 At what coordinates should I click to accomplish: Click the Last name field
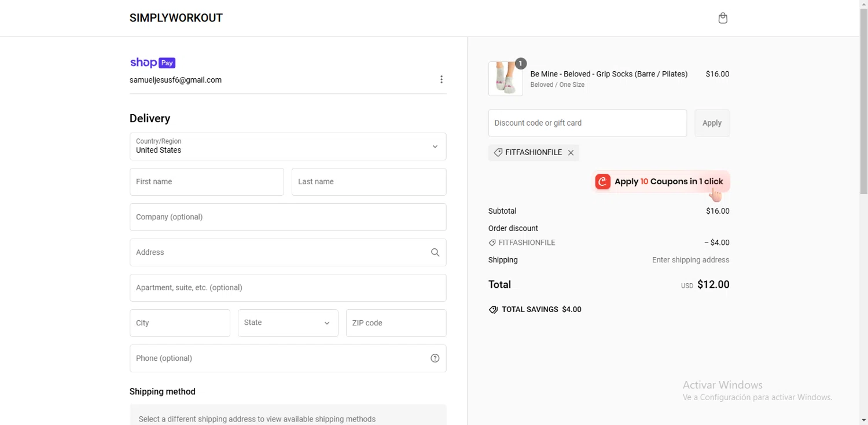(x=369, y=182)
